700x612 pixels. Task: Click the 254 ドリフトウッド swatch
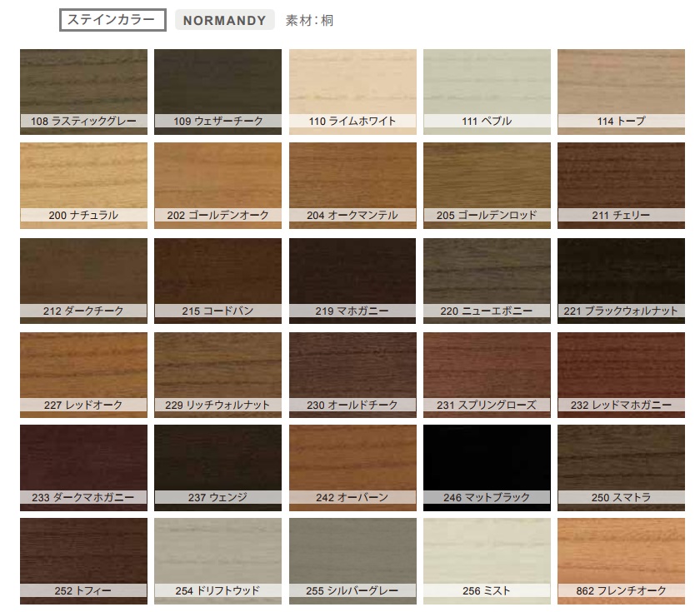217,561
